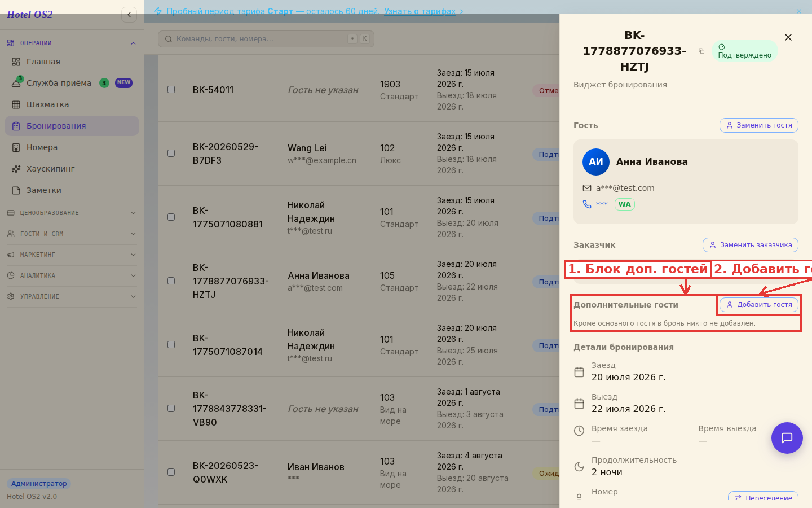
Task: Click the Добавить гостя button
Action: 759,305
